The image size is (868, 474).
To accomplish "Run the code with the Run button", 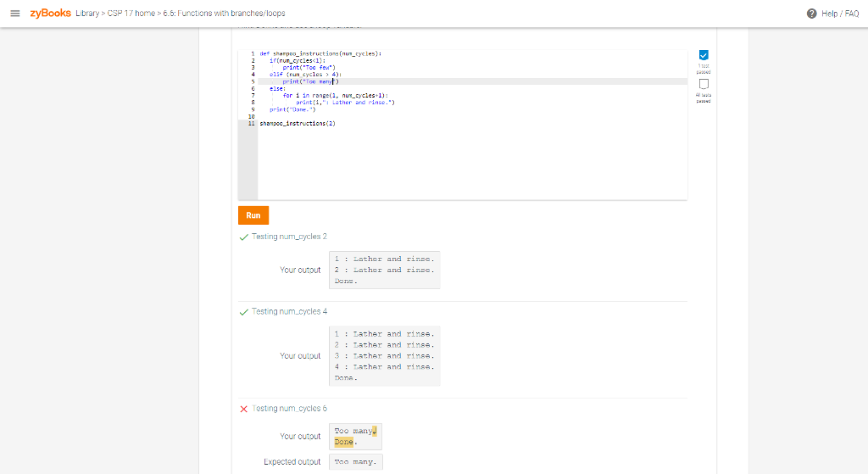I will (253, 215).
